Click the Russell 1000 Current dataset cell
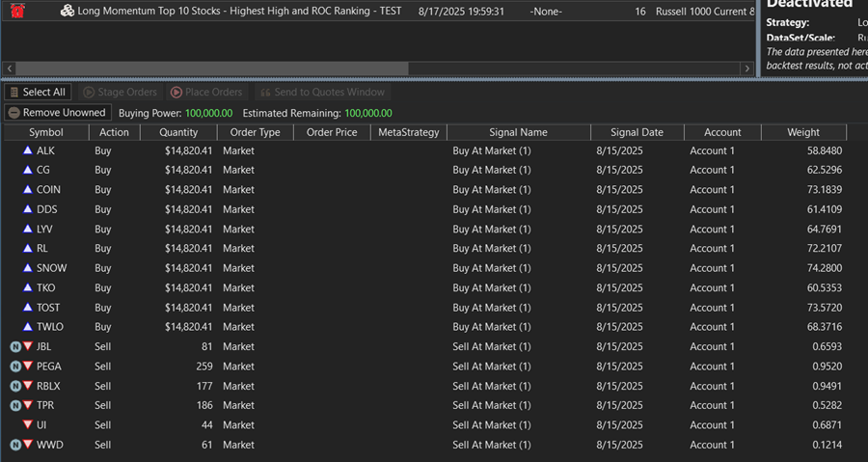The image size is (868, 462). [x=705, y=12]
